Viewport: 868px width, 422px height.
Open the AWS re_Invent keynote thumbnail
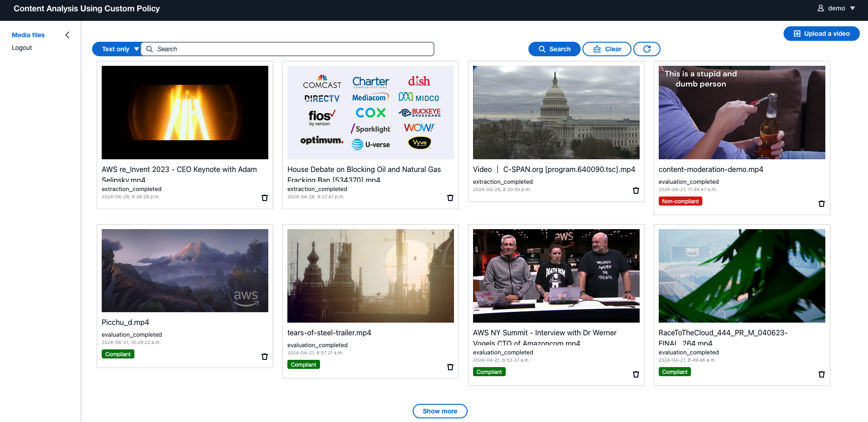coord(185,113)
